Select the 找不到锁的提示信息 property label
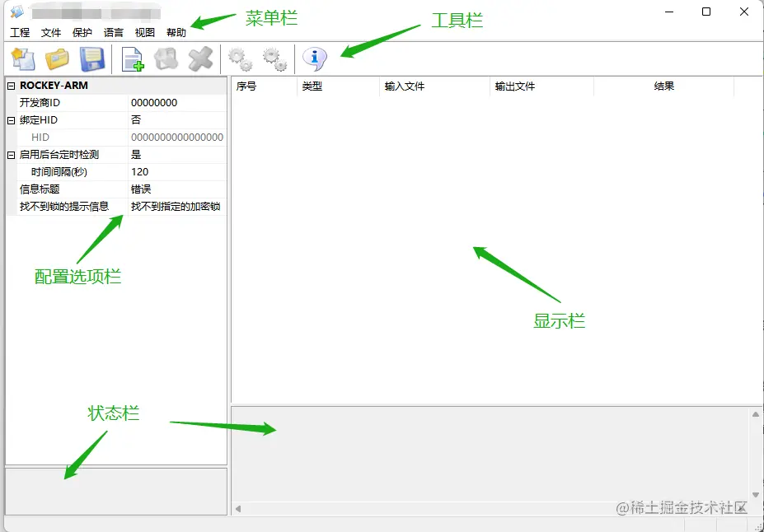 pos(63,207)
